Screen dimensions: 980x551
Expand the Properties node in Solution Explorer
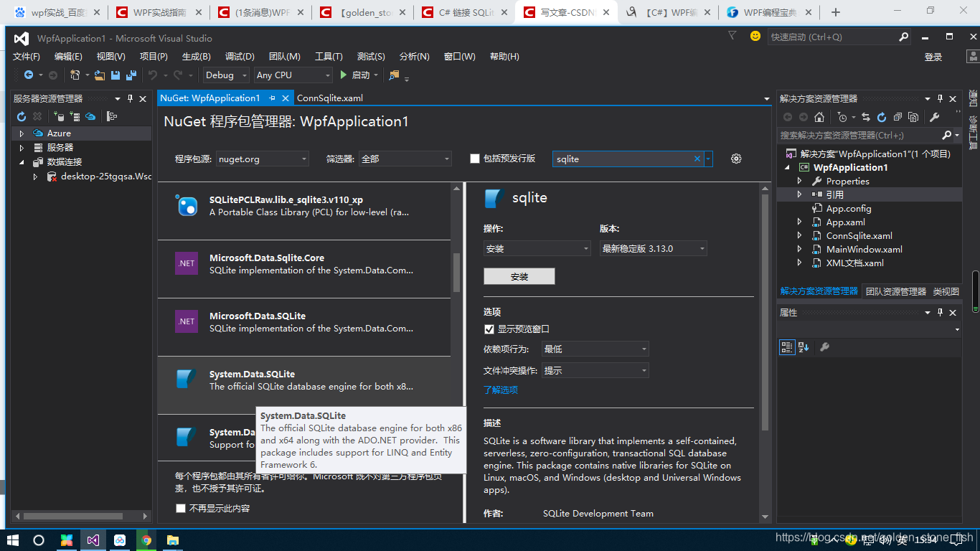tap(799, 182)
